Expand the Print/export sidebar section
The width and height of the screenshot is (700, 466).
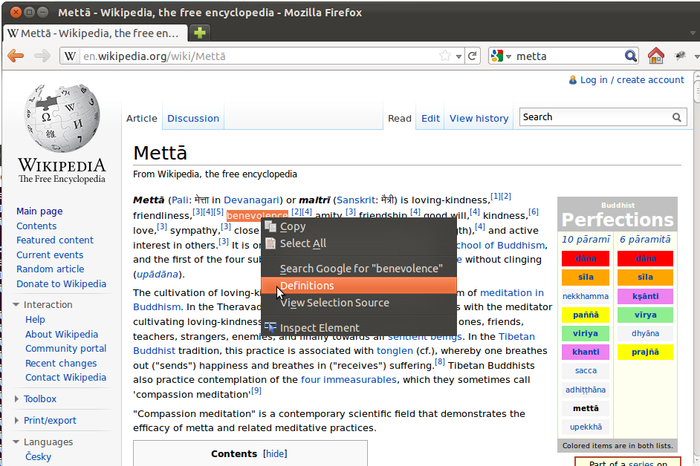pyautogui.click(x=50, y=420)
